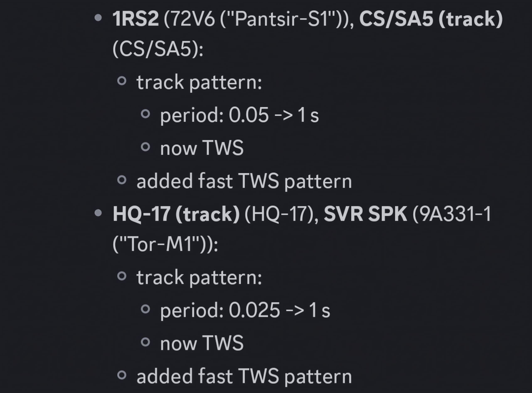Click the bold CS/SA5 (track) text

coord(431,19)
